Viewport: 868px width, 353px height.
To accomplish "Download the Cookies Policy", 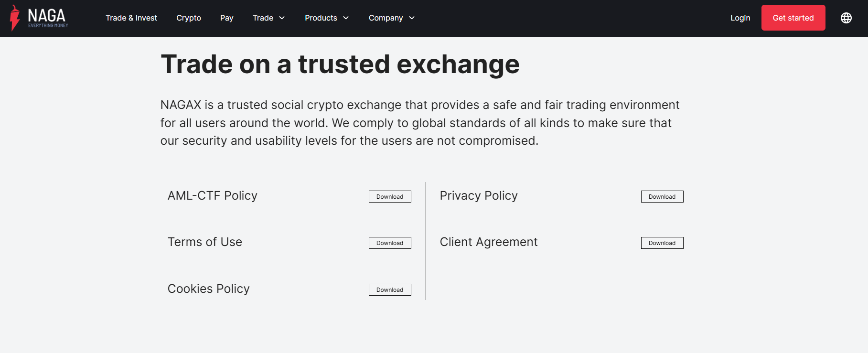I will point(390,289).
